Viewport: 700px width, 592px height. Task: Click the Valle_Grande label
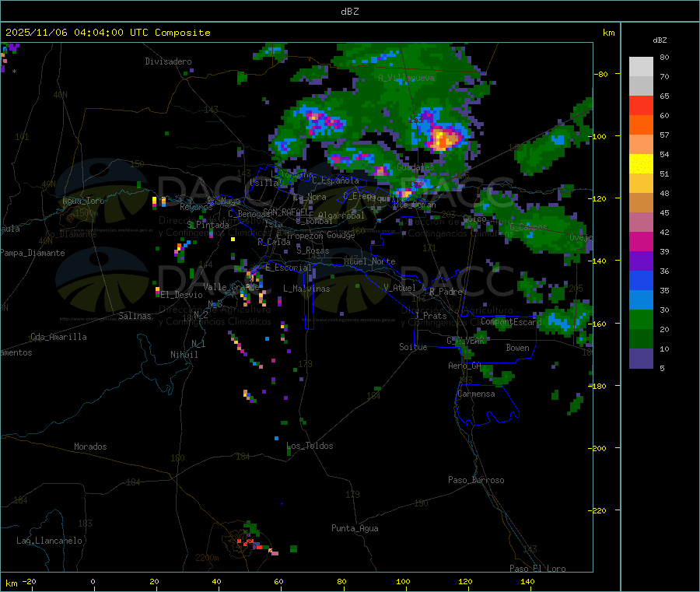point(231,287)
